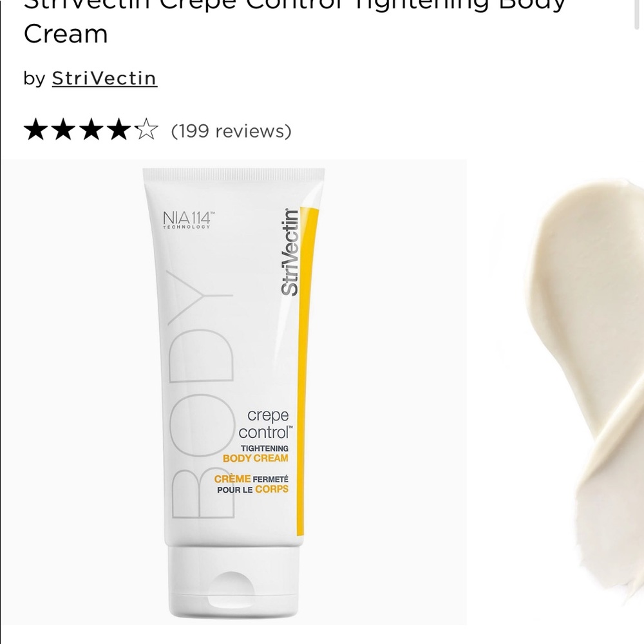Click the white flip cap of tube

tap(233, 581)
